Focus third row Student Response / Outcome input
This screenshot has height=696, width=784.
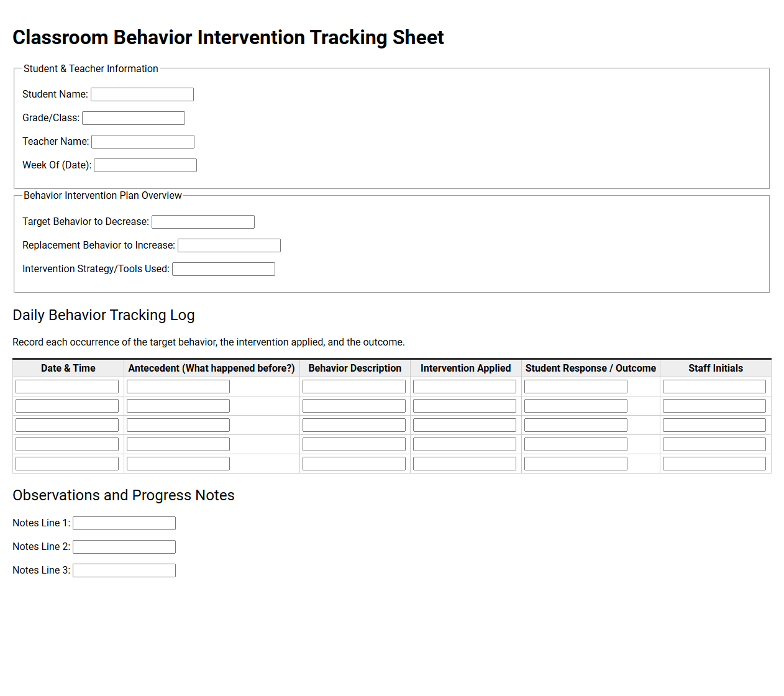click(x=576, y=425)
